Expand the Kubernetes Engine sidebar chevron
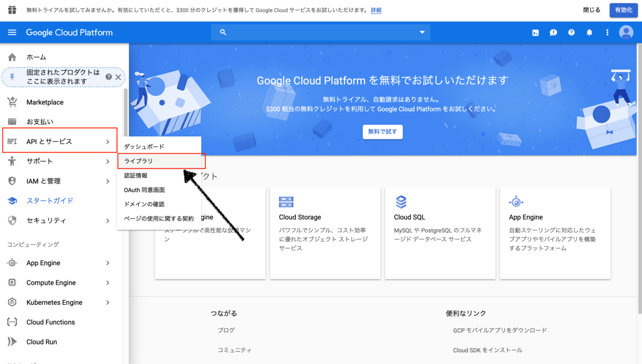The image size is (642, 364). coord(108,303)
